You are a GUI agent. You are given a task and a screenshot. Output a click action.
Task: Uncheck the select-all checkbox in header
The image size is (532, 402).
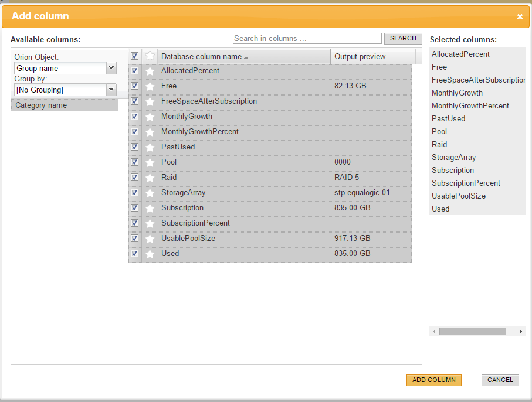[x=135, y=56]
